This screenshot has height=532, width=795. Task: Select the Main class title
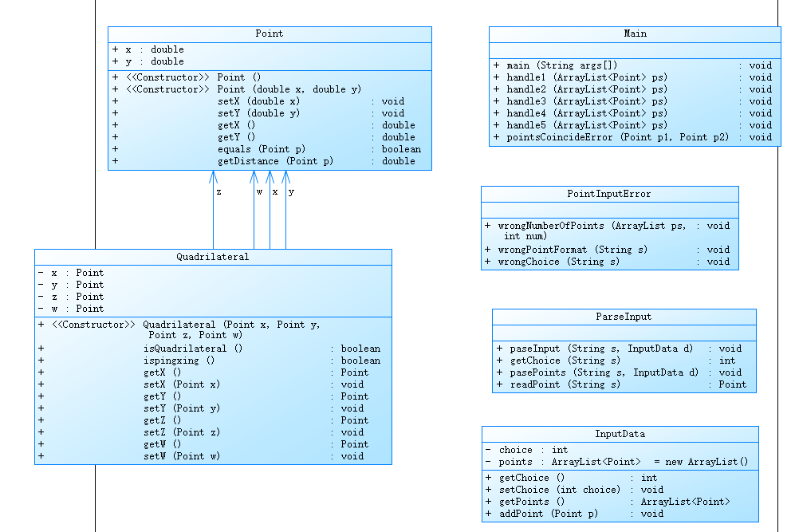tap(635, 34)
